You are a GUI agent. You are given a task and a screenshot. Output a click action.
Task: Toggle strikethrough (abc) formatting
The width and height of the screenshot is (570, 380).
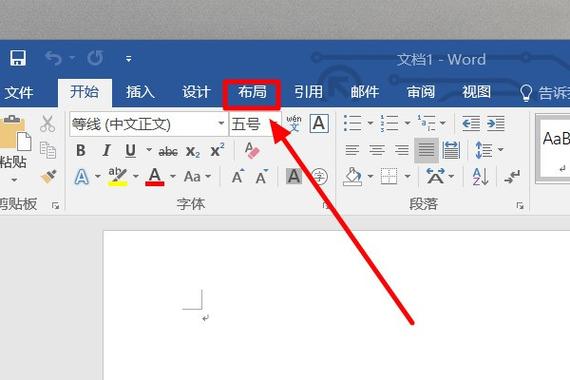point(168,151)
